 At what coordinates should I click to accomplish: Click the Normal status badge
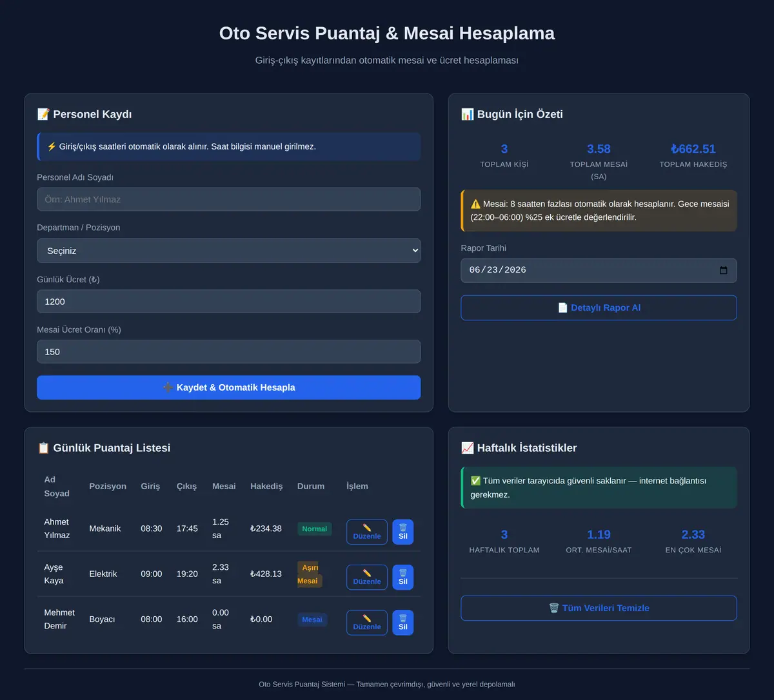coord(315,529)
